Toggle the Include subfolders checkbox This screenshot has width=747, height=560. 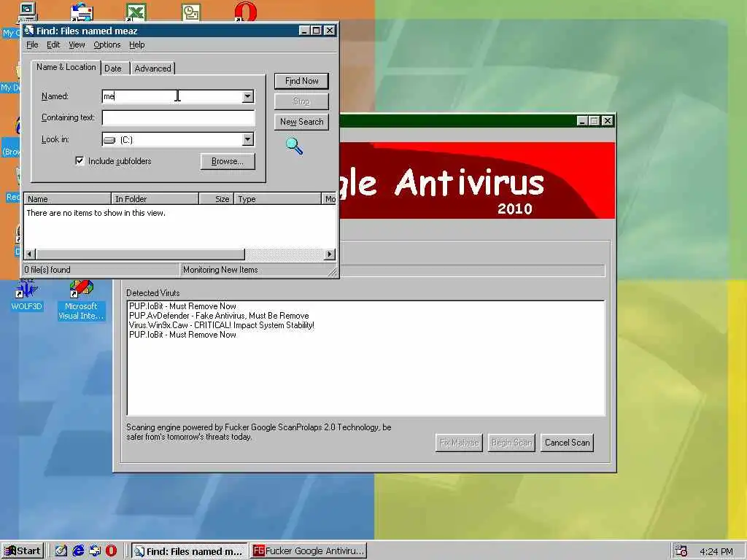pyautogui.click(x=80, y=161)
